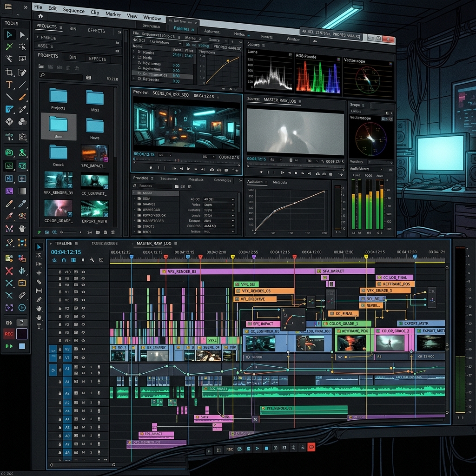Select the MASTER_RAW_LOO timeline tab

[154, 244]
